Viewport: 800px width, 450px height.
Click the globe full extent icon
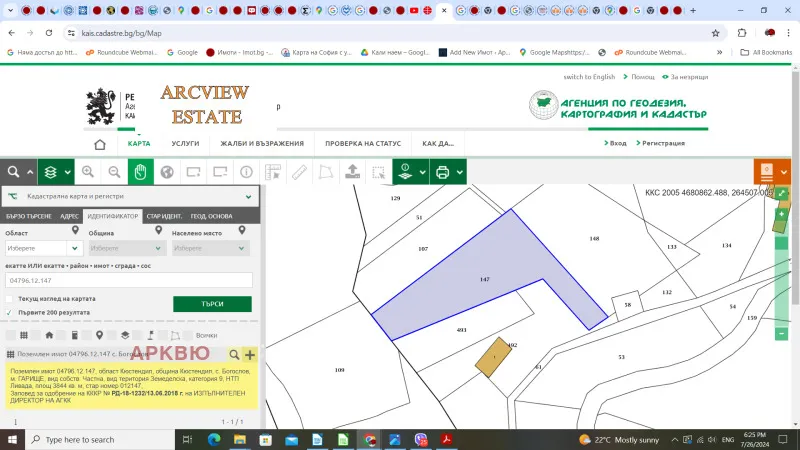(167, 172)
